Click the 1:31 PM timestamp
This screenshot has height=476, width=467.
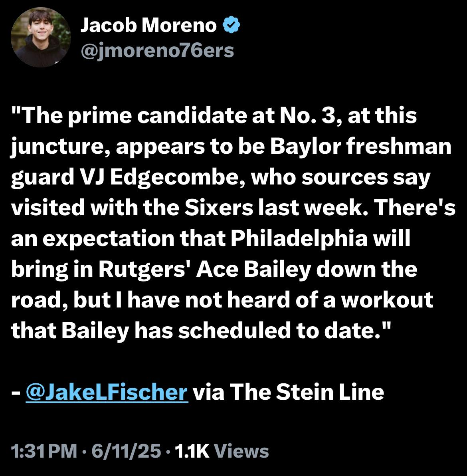44,451
